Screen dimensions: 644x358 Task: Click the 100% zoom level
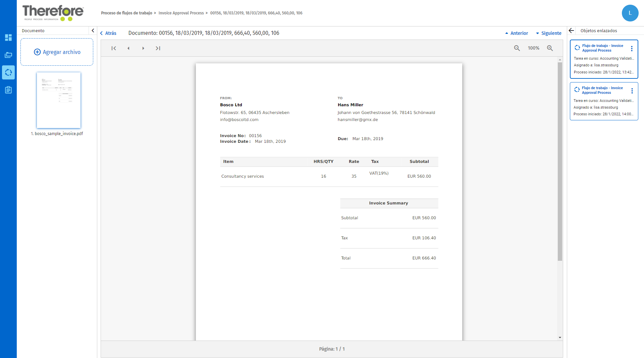[533, 48]
